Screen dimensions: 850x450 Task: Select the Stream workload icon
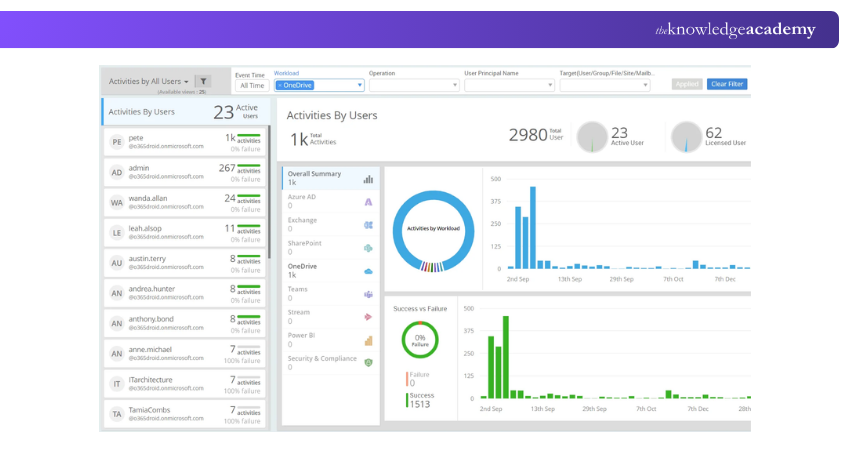click(x=368, y=317)
